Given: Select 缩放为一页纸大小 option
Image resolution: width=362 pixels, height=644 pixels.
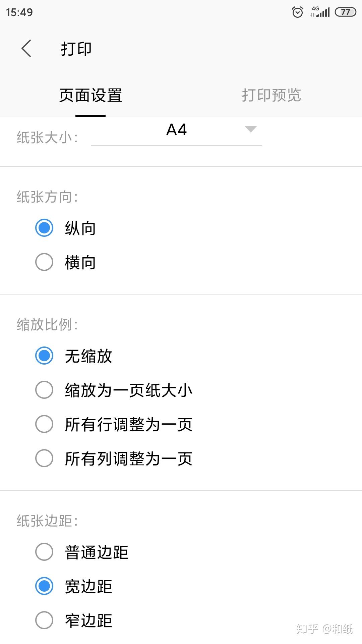Looking at the screenshot, I should pos(44,390).
